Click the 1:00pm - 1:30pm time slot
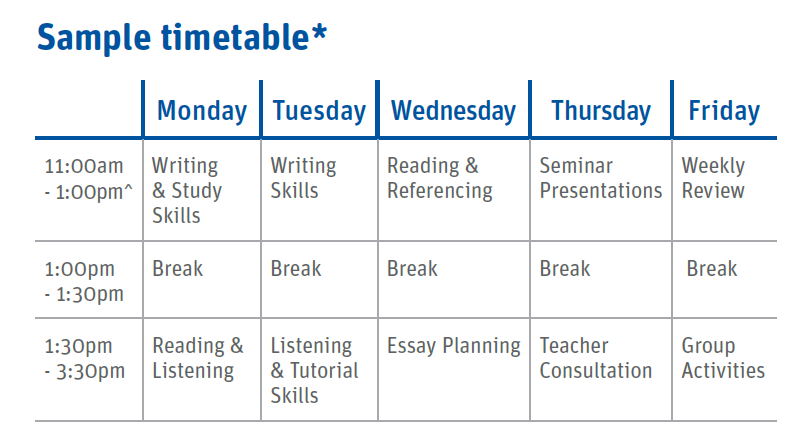 [x=84, y=281]
